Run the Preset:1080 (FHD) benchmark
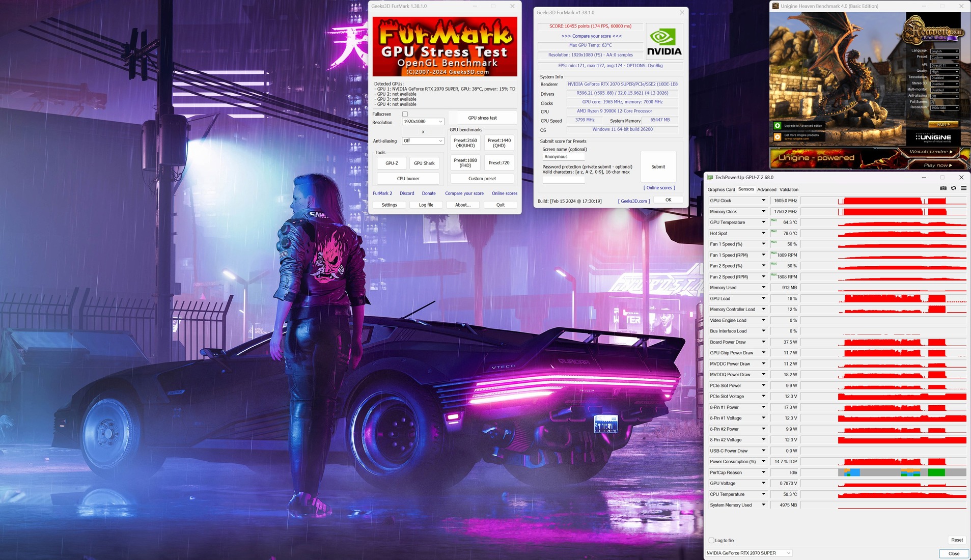The image size is (971, 560). [465, 163]
